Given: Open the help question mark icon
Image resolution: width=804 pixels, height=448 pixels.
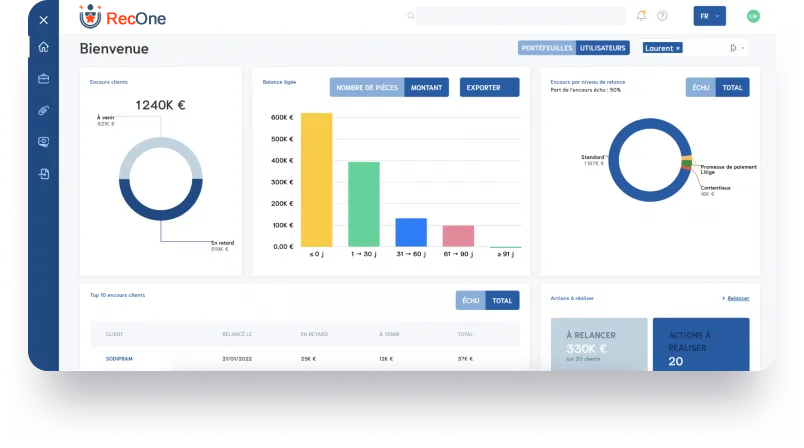Looking at the screenshot, I should pyautogui.click(x=662, y=16).
